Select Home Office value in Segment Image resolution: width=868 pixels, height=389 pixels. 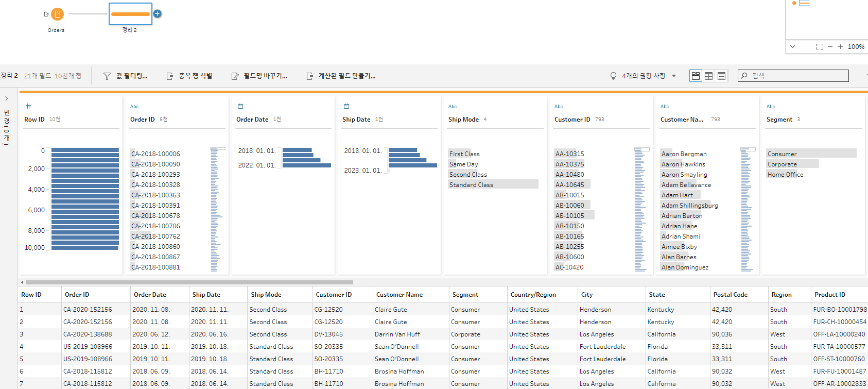tap(785, 174)
